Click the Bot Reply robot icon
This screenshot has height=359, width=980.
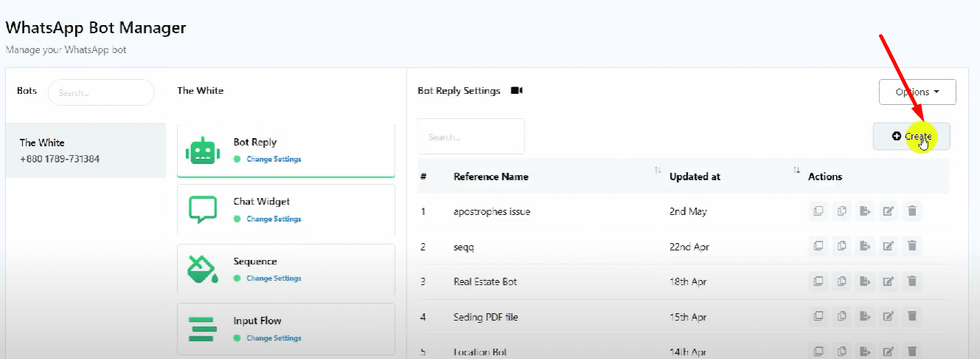[203, 151]
